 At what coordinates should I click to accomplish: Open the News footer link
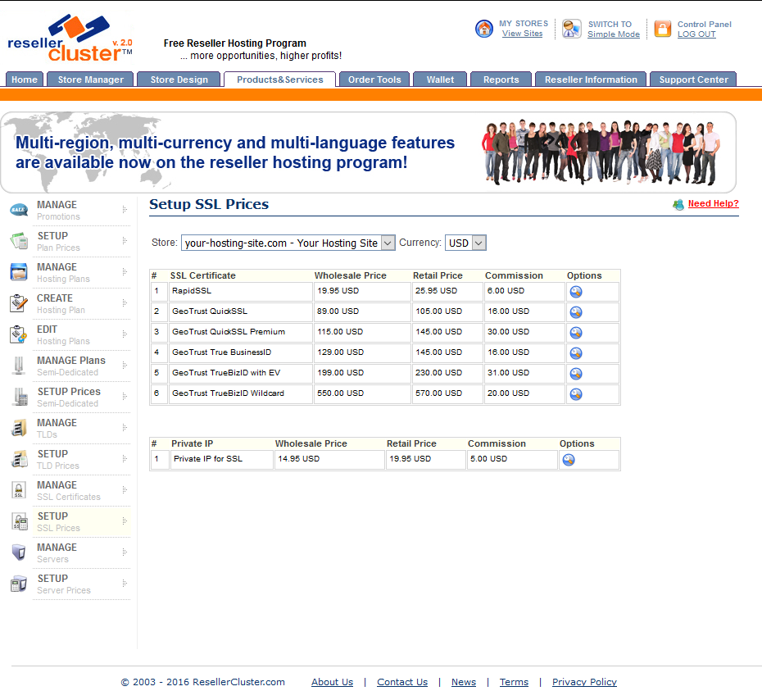(464, 682)
